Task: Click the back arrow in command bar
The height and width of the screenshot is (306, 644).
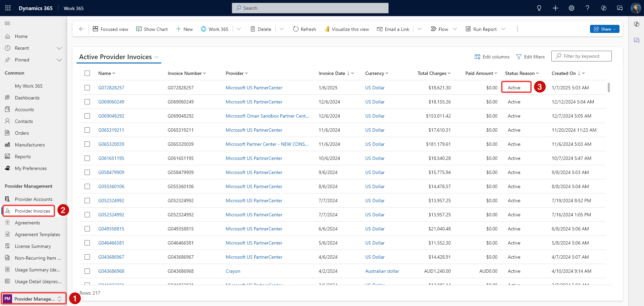Action: 82,29
